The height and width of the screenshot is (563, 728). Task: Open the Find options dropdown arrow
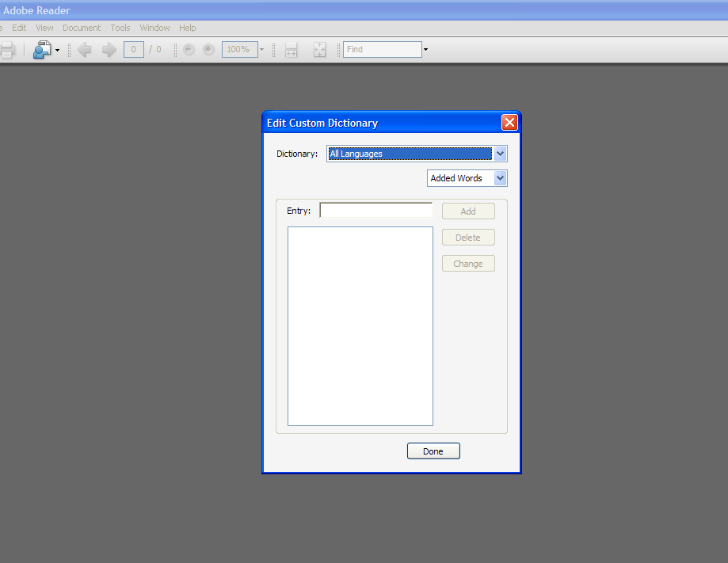click(x=426, y=49)
